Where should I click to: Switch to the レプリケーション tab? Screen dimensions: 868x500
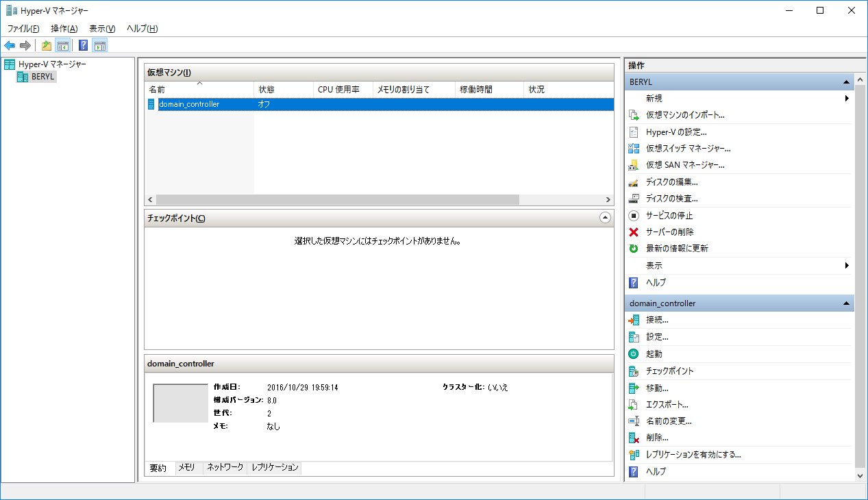(275, 468)
